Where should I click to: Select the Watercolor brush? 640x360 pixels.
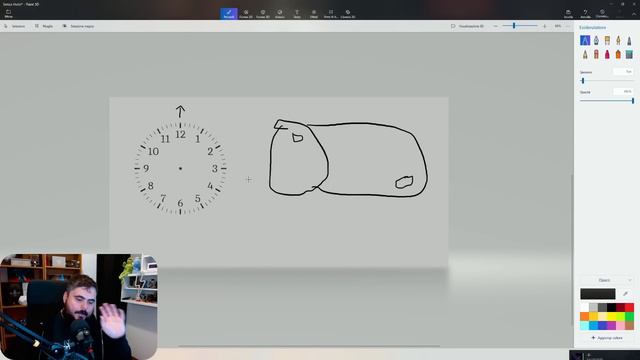[x=618, y=40]
